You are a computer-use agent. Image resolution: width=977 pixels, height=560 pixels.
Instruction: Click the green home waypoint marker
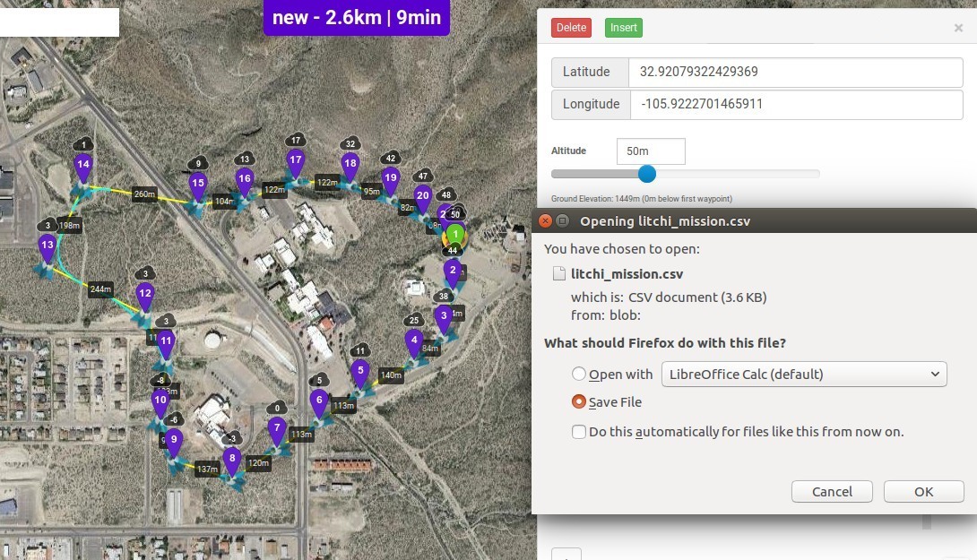tap(455, 235)
